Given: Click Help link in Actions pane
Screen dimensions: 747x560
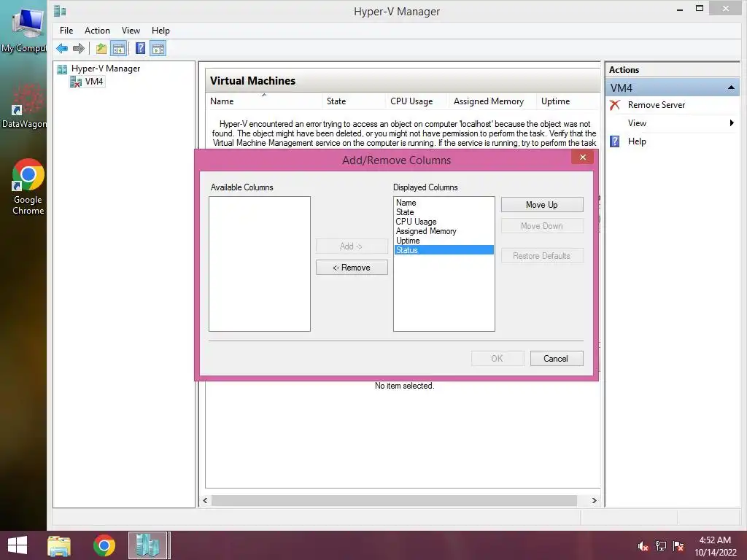Looking at the screenshot, I should click(637, 141).
